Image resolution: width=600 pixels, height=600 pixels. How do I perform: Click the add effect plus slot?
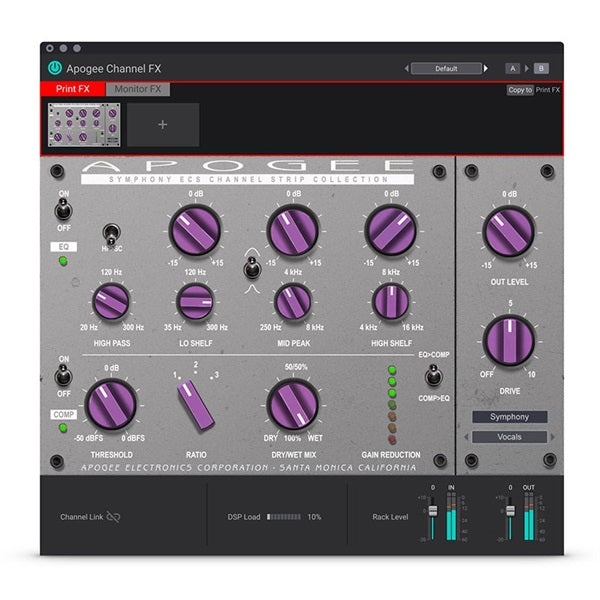(162, 125)
